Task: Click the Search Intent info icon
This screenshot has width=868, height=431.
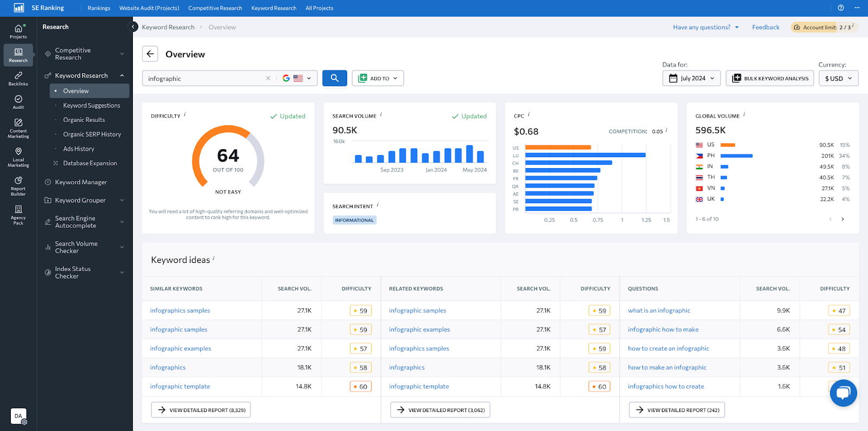Action: (378, 205)
